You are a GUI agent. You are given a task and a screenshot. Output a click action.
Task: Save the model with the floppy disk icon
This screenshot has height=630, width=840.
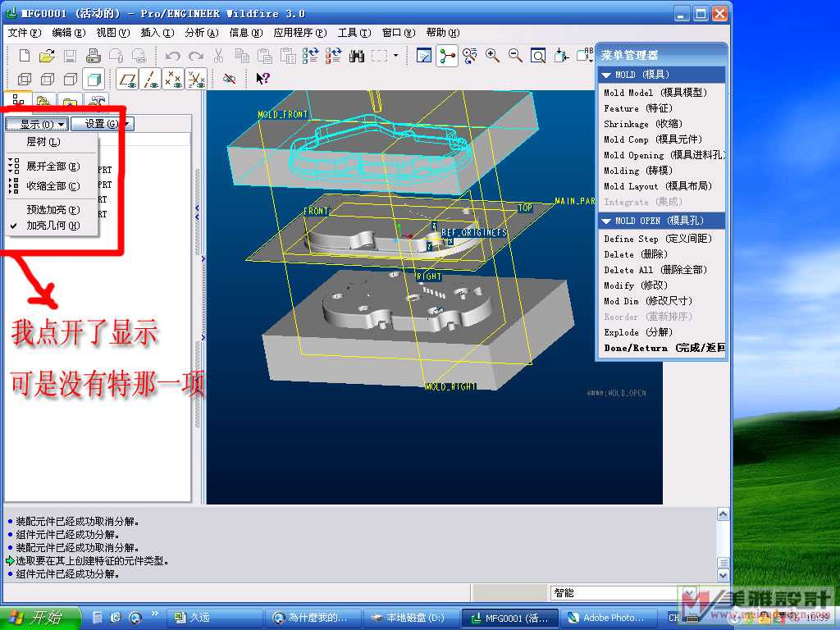tap(71, 56)
